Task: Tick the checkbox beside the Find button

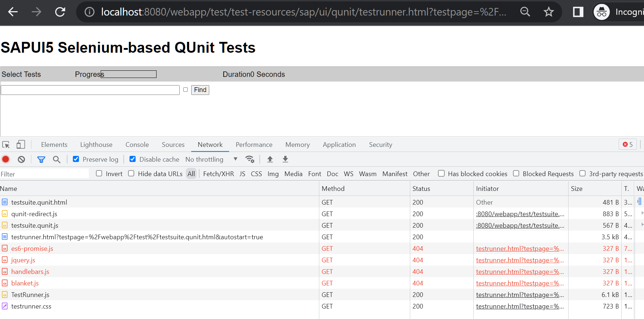Action: coord(185,89)
